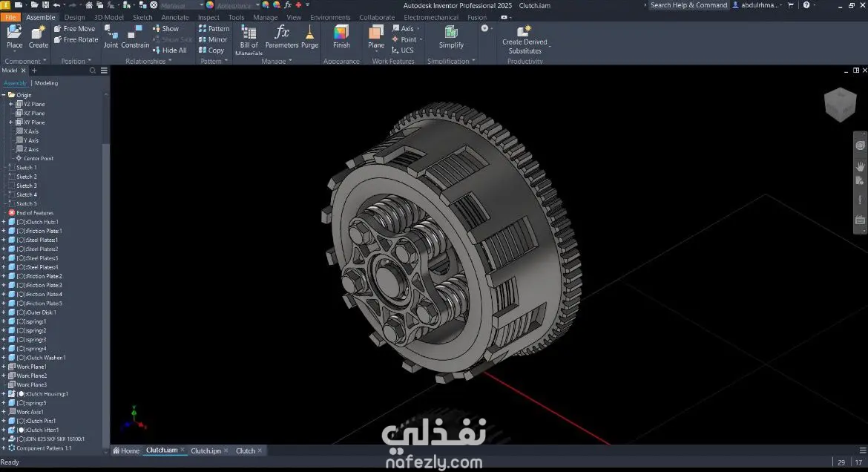
Task: Expand the Clutch Housing:1 component
Action: click(3, 394)
